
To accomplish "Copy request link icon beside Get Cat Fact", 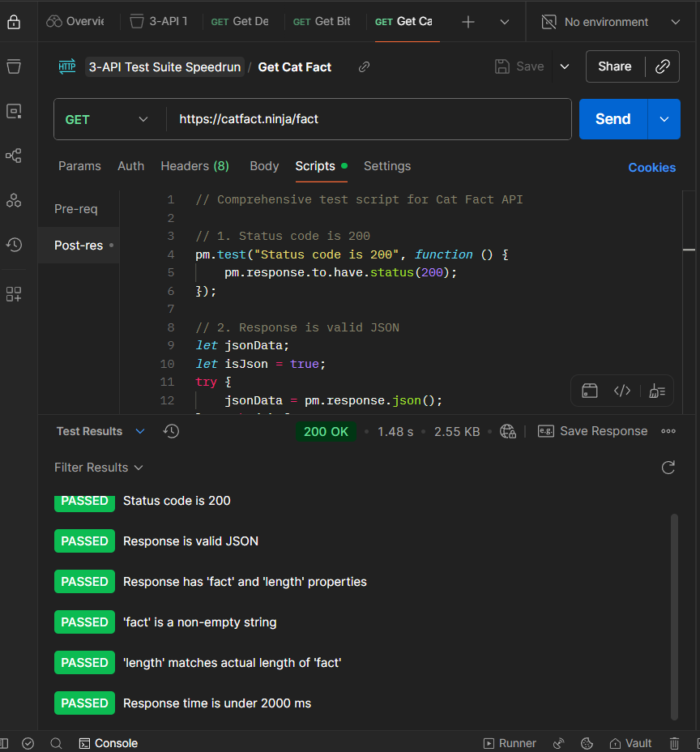I will pyautogui.click(x=364, y=66).
